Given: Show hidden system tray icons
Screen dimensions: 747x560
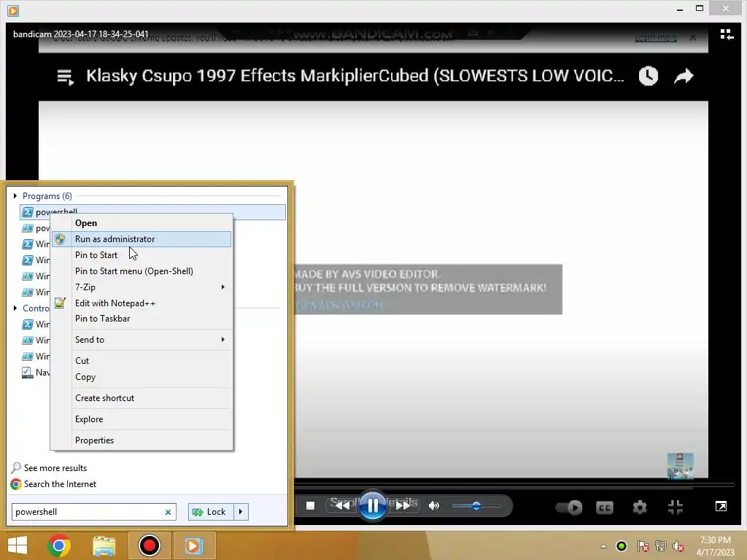Looking at the screenshot, I should tap(603, 547).
